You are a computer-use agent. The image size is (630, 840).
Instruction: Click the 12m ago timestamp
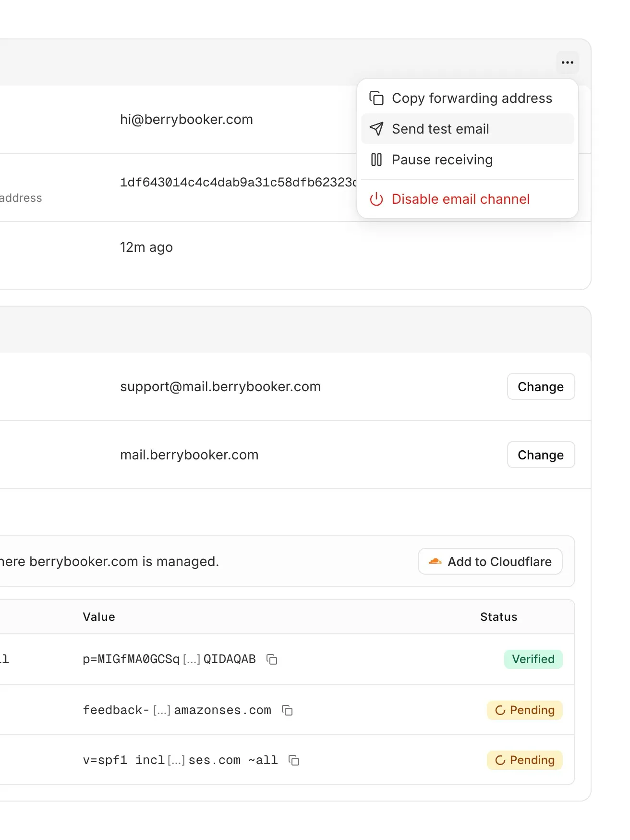[x=146, y=247]
